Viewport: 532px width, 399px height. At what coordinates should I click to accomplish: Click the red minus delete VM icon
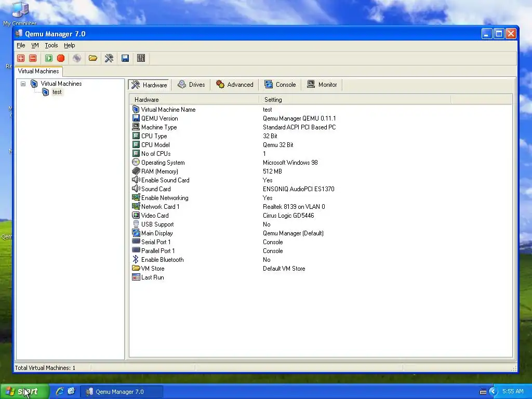point(33,58)
